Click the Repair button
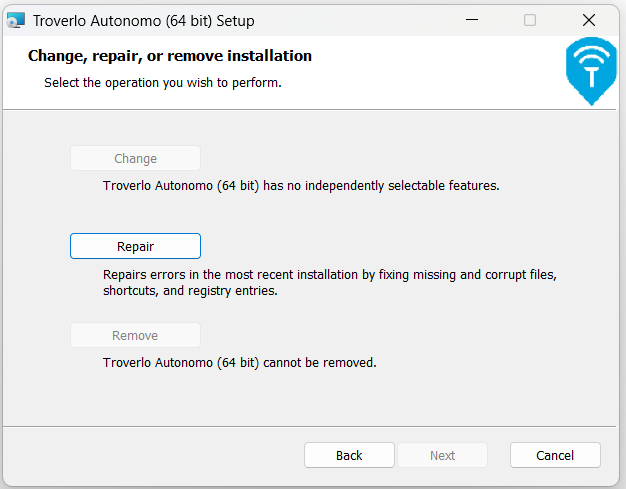Screen dimensions: 626x489 point(135,246)
